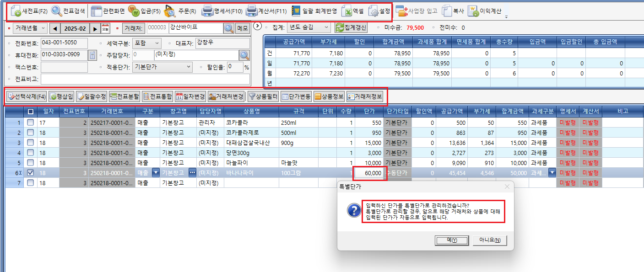Open the 매출 dropdown arrow in row 6
The width and height of the screenshot is (644, 272).
point(155,173)
